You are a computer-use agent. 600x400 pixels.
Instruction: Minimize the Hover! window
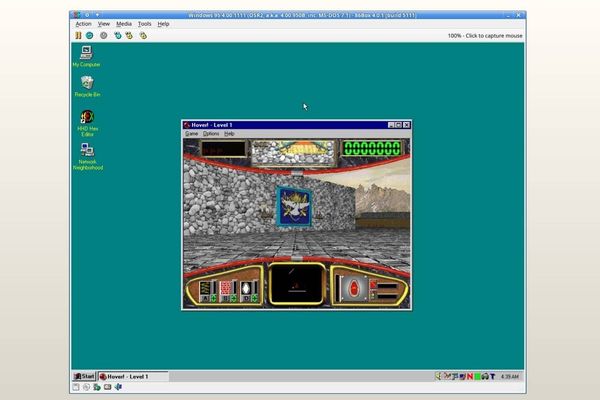(391, 125)
